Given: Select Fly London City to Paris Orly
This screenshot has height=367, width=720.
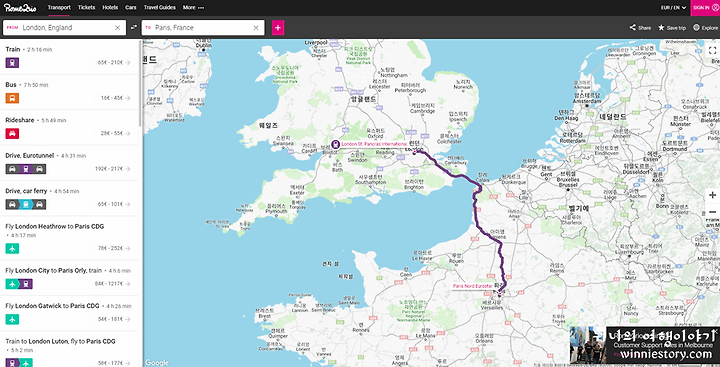Looking at the screenshot, I should pos(69,277).
